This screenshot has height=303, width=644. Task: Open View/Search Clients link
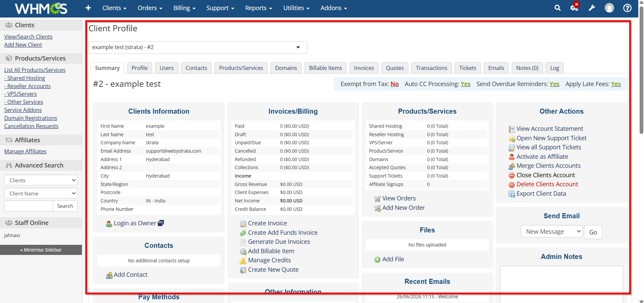coord(28,37)
